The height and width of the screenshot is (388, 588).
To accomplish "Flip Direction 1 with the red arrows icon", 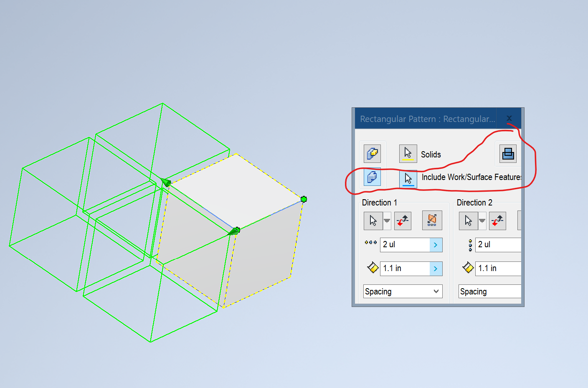I will tap(403, 221).
